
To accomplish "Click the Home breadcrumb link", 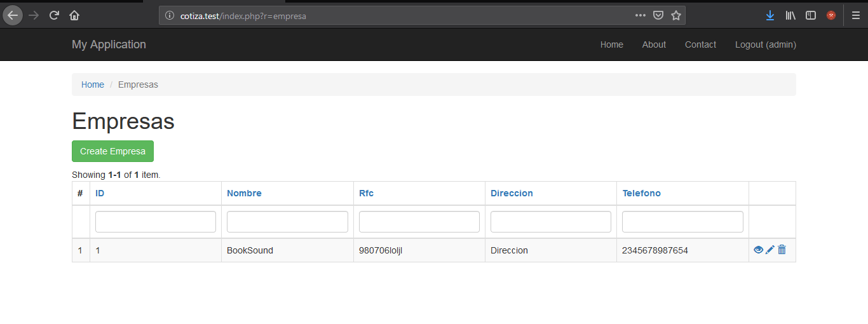I will tap(93, 84).
